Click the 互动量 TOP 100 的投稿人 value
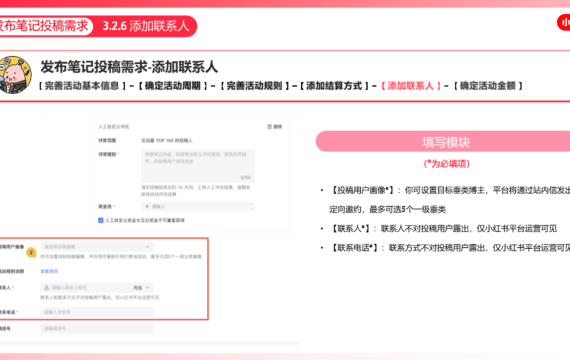 pos(167,140)
